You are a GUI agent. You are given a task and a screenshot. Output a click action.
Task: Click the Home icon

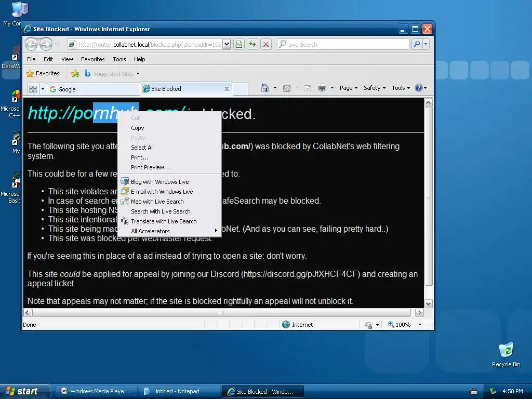(264, 88)
